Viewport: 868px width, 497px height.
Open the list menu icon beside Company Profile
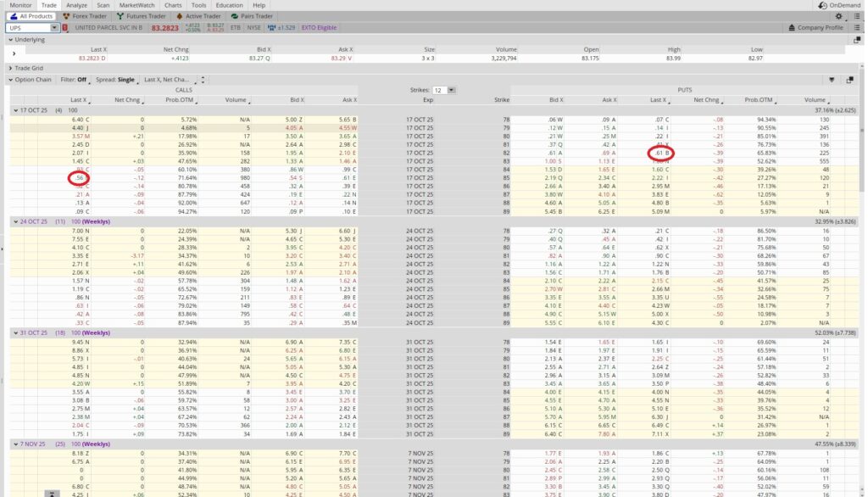[x=857, y=27]
